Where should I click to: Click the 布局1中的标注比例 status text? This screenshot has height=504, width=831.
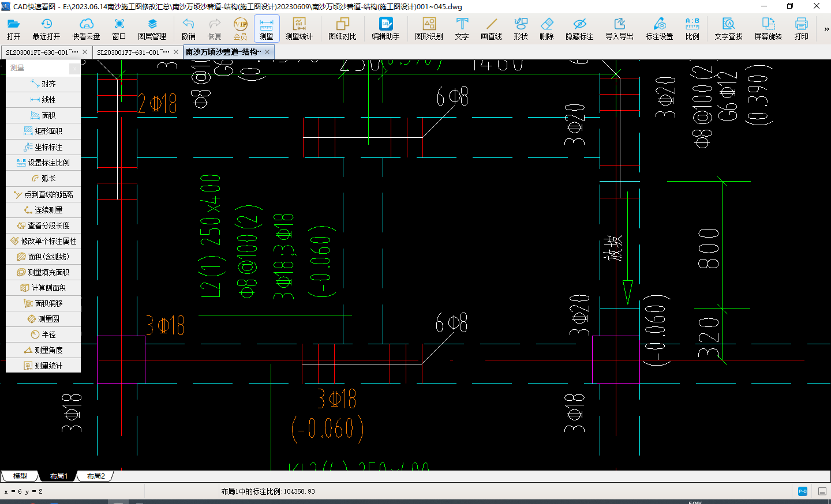[x=268, y=491]
